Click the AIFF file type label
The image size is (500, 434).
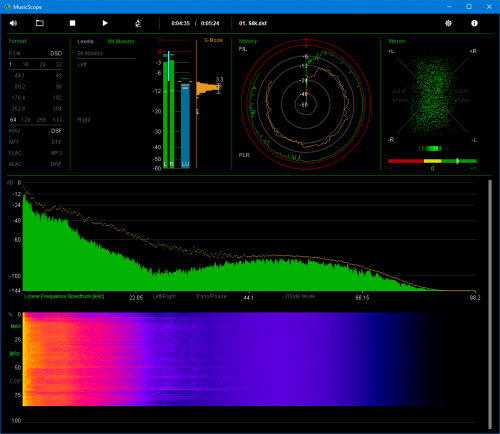pyautogui.click(x=14, y=142)
